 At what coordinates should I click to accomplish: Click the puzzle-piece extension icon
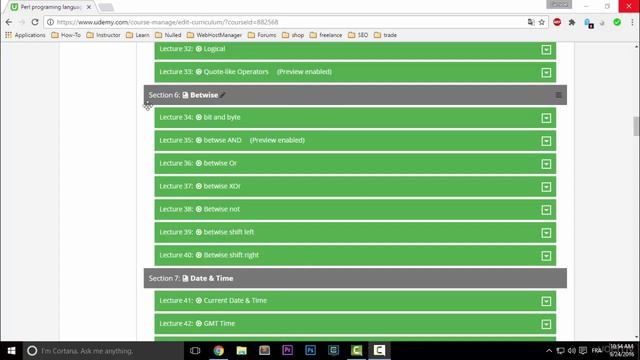[x=572, y=22]
